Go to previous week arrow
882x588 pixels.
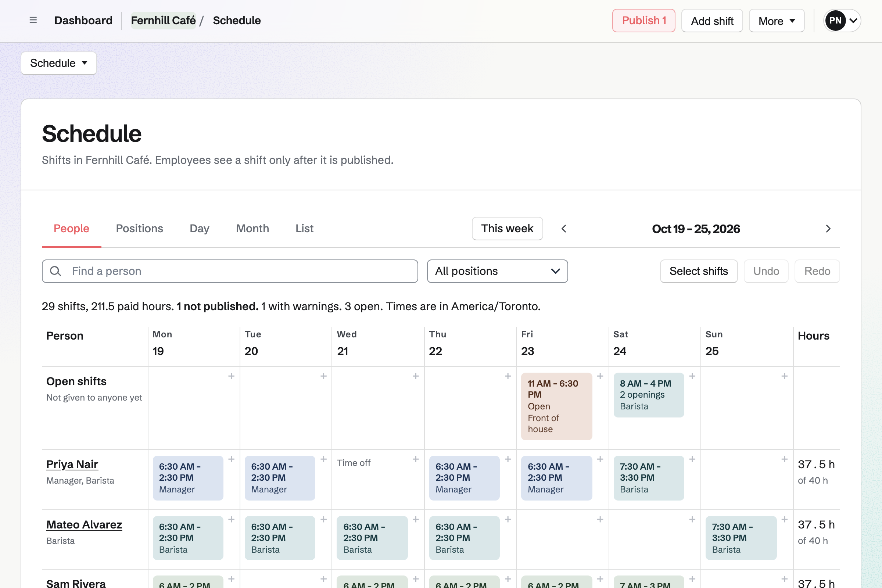click(564, 229)
